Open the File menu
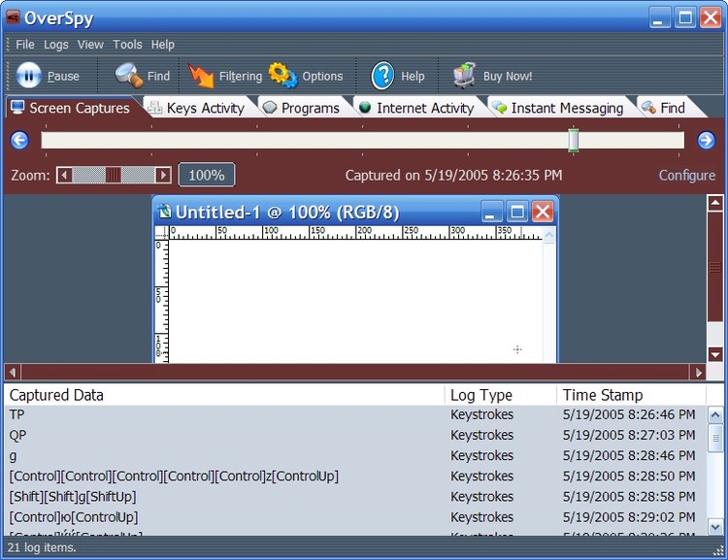Viewport: 728px width, 560px height. [25, 45]
